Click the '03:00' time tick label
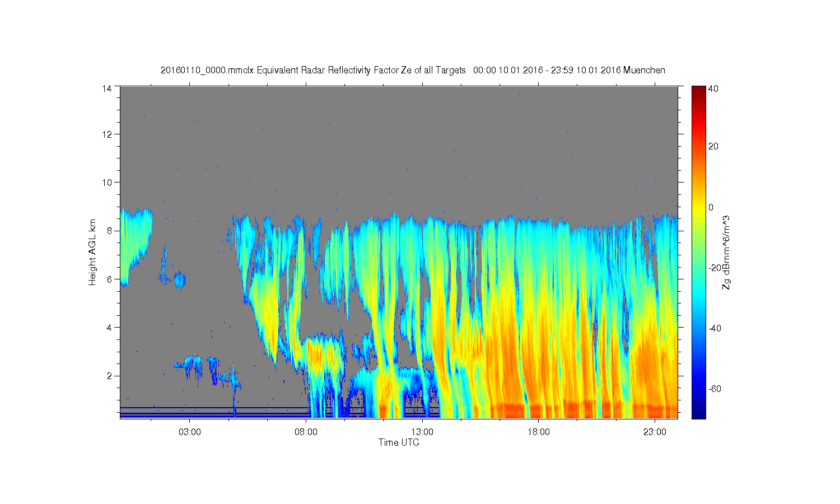 pyautogui.click(x=190, y=432)
